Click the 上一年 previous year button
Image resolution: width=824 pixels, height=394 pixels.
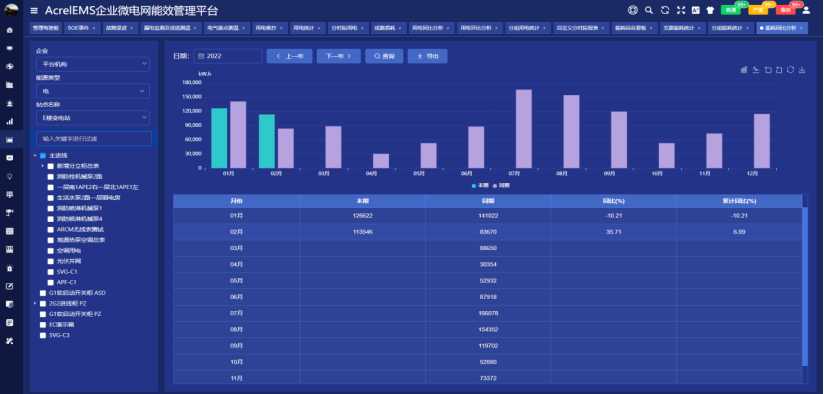[x=290, y=56]
